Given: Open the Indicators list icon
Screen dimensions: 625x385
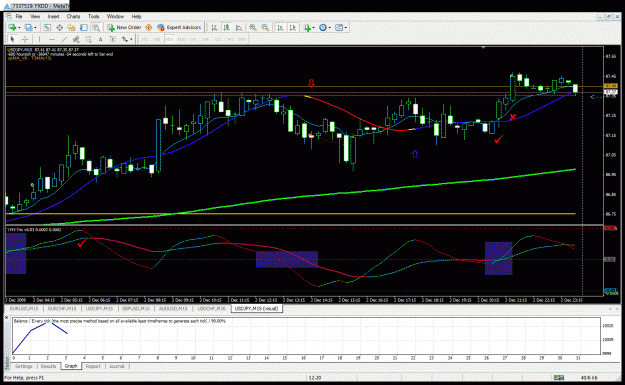Looking at the screenshot, I should pos(307,28).
